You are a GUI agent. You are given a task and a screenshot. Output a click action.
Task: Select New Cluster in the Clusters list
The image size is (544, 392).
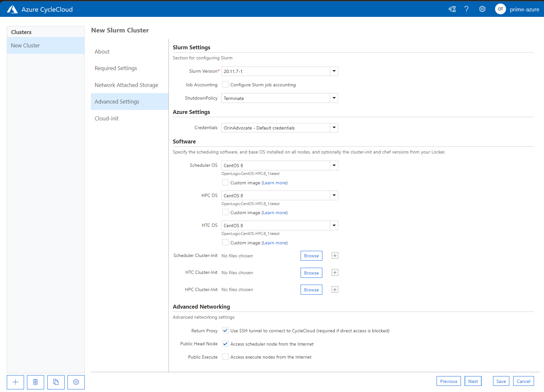(x=26, y=45)
